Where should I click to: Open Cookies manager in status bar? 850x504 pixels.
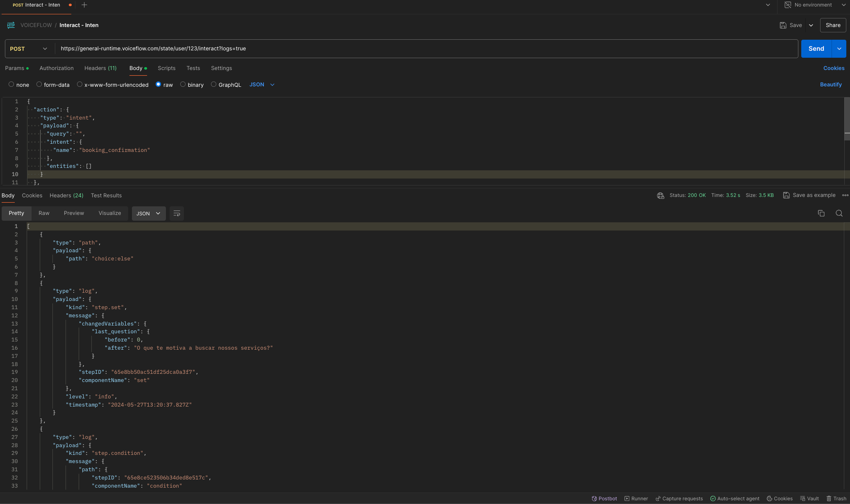pyautogui.click(x=780, y=499)
